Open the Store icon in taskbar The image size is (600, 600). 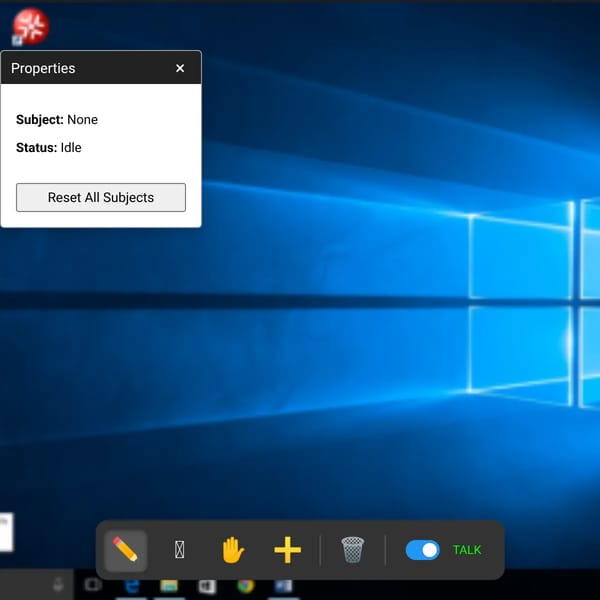click(207, 586)
